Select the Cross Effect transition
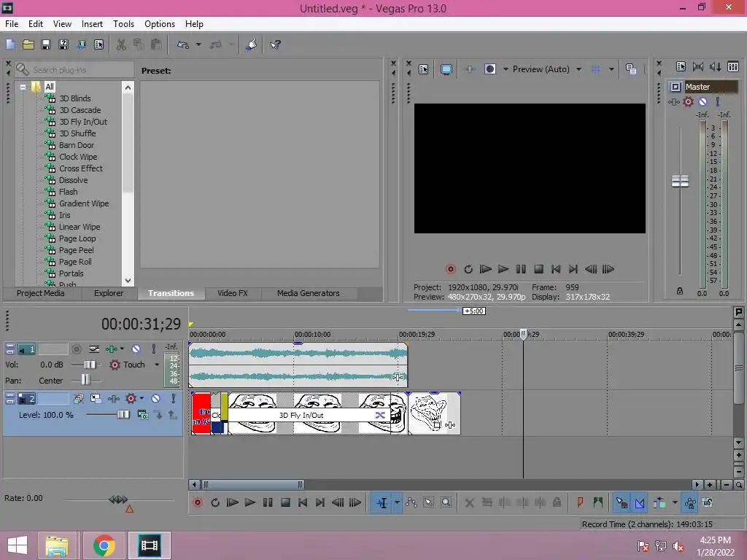Viewport: 747px width, 560px height. click(x=80, y=168)
